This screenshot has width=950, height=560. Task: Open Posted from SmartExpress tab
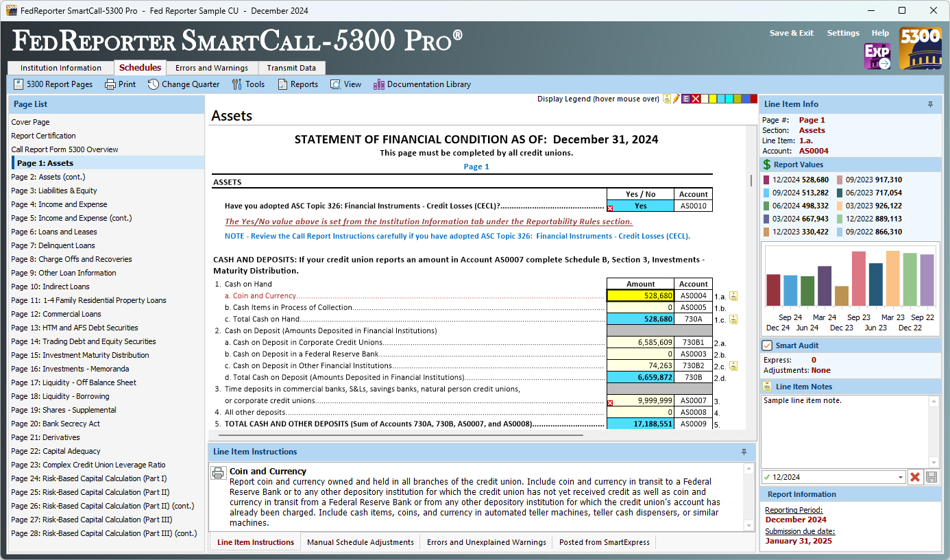pyautogui.click(x=604, y=542)
